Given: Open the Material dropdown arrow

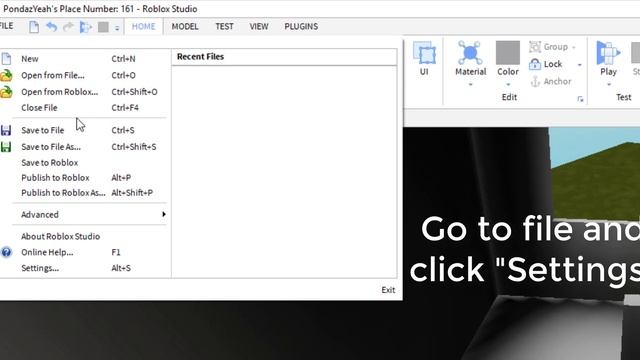Looking at the screenshot, I should click(x=470, y=85).
